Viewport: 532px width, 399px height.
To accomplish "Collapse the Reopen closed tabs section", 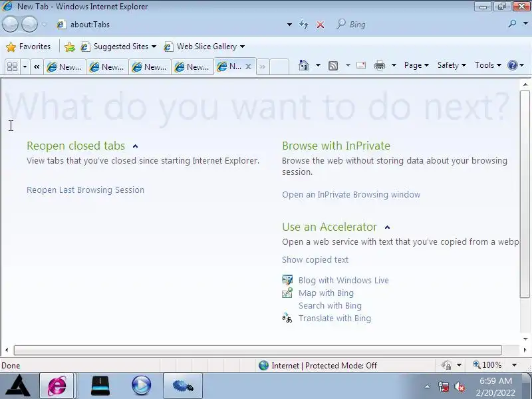I will point(136,146).
